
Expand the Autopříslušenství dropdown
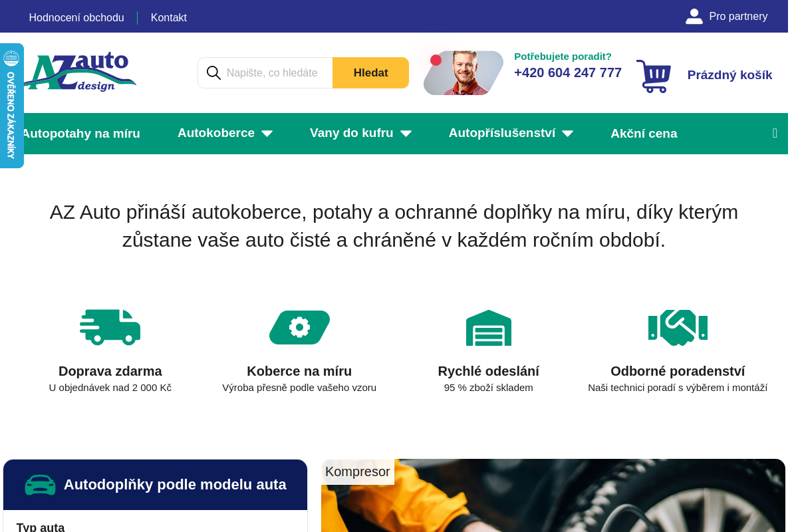[510, 133]
